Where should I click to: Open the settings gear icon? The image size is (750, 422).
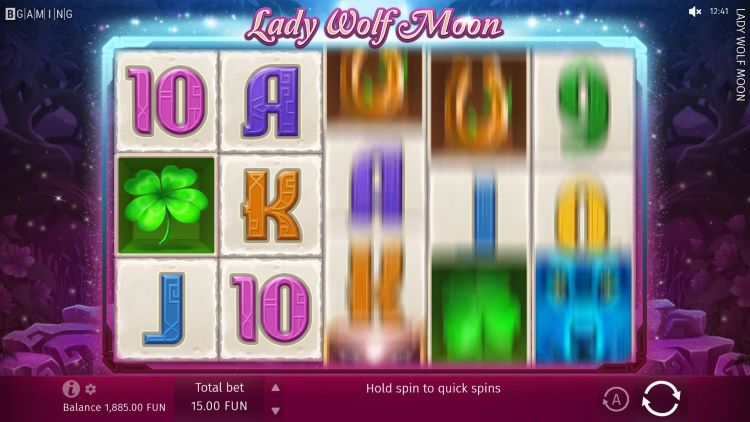[x=90, y=389]
